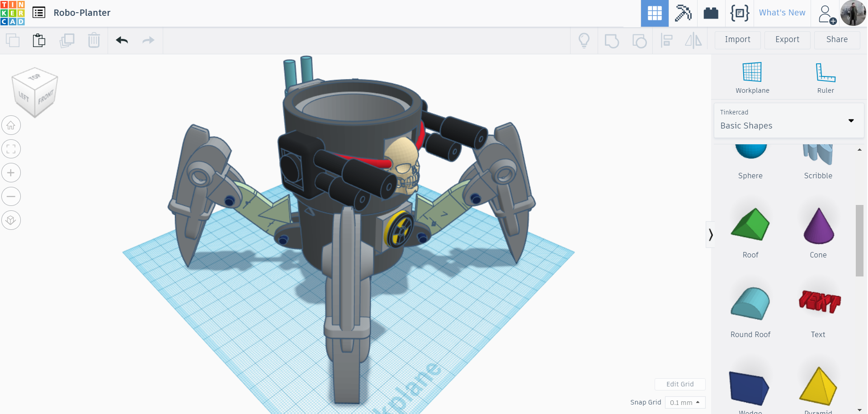This screenshot has height=414, width=868.
Task: Open the Codeblocks editor icon
Action: [740, 13]
